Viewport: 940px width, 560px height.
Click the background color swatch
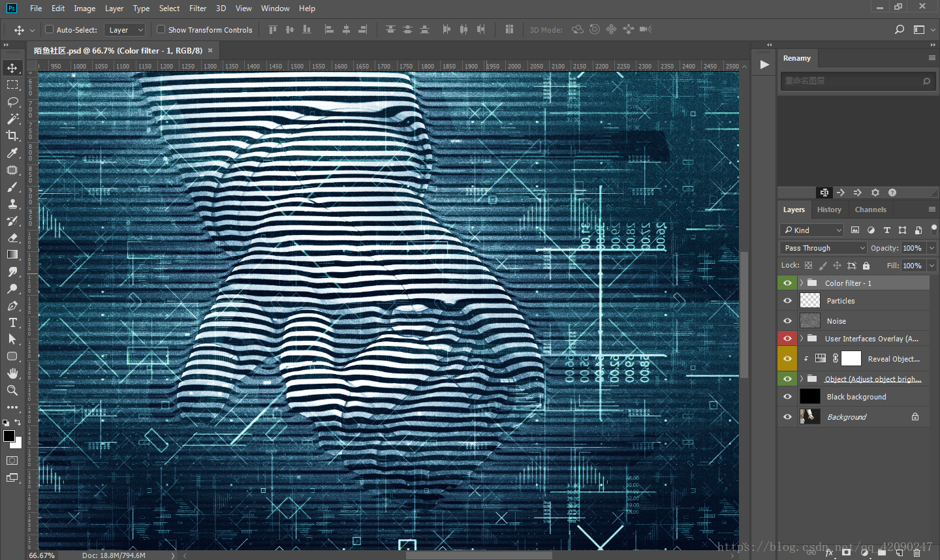click(18, 444)
